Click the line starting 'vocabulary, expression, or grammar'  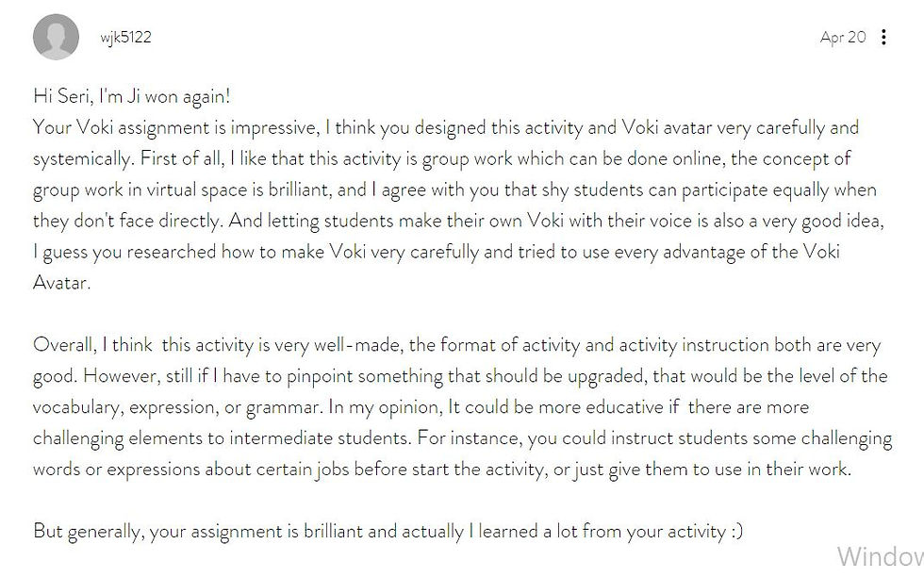[x=421, y=407]
